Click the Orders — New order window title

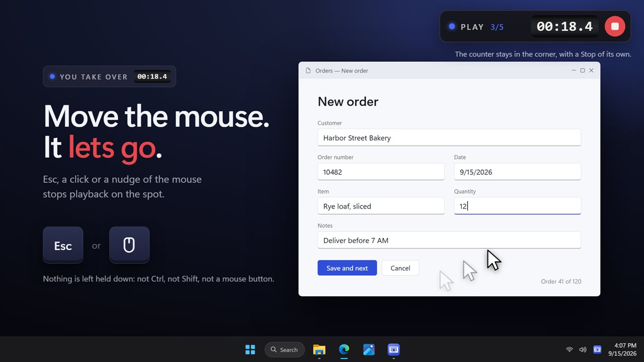click(342, 70)
